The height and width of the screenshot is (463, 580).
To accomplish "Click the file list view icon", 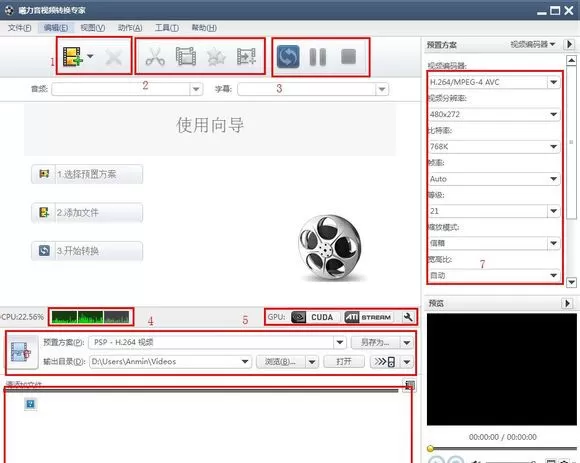I will point(409,385).
